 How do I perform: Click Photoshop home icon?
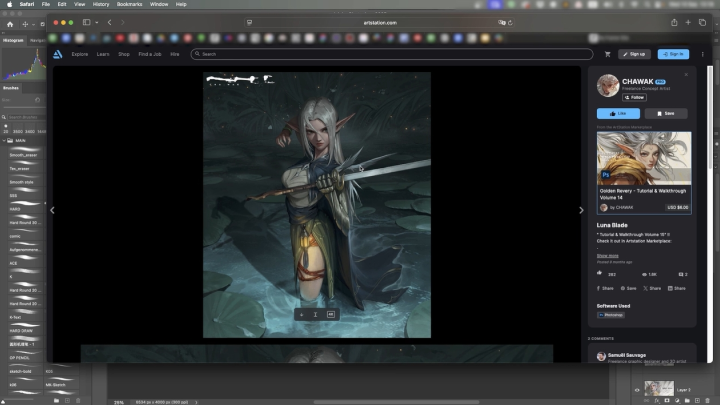(x=10, y=22)
